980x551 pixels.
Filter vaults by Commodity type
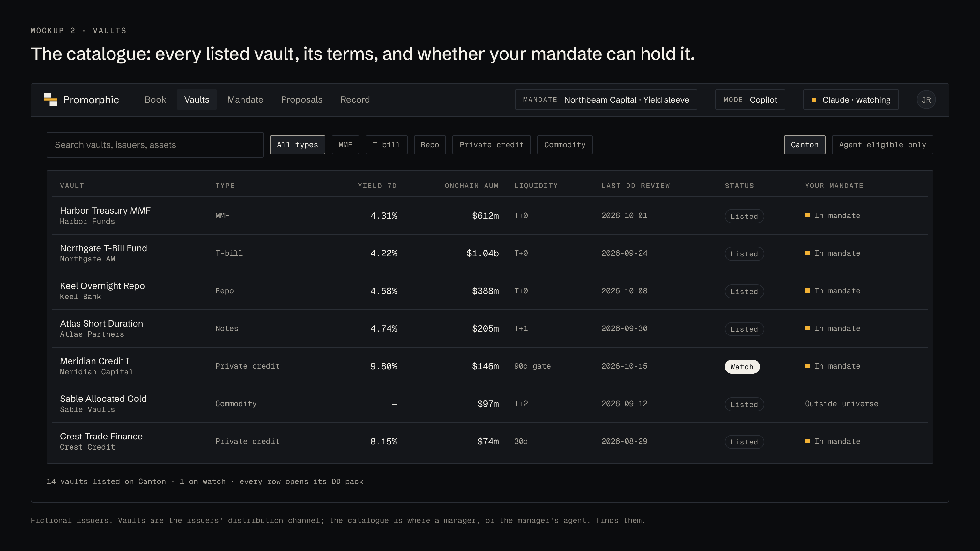[x=565, y=145]
